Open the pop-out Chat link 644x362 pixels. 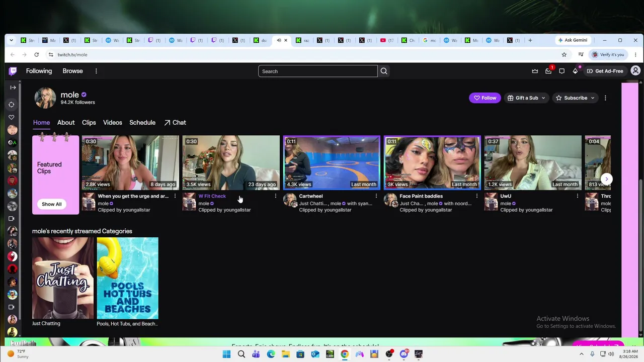point(175,123)
